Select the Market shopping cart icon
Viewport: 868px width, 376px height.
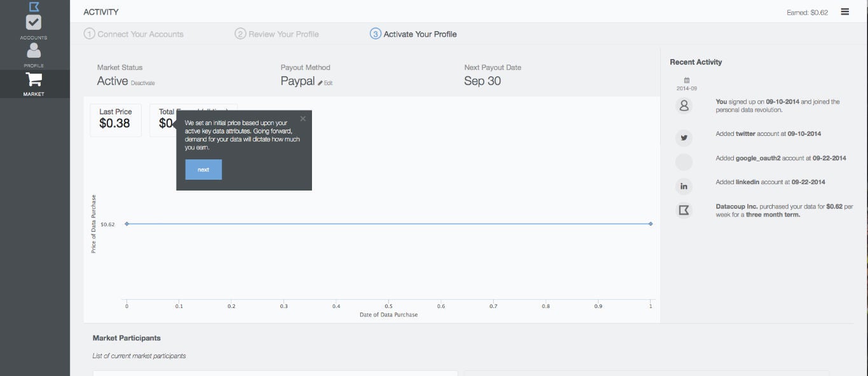click(x=34, y=80)
